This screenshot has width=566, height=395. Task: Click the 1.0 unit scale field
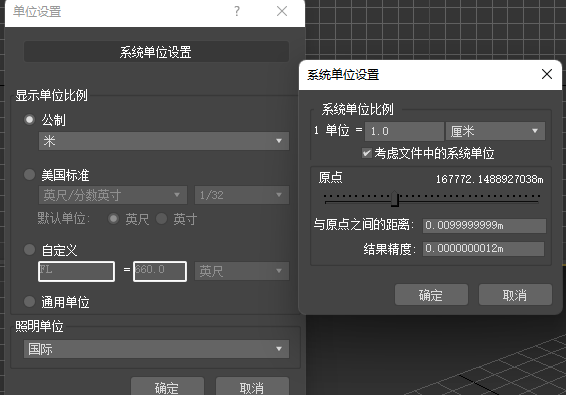pos(404,131)
